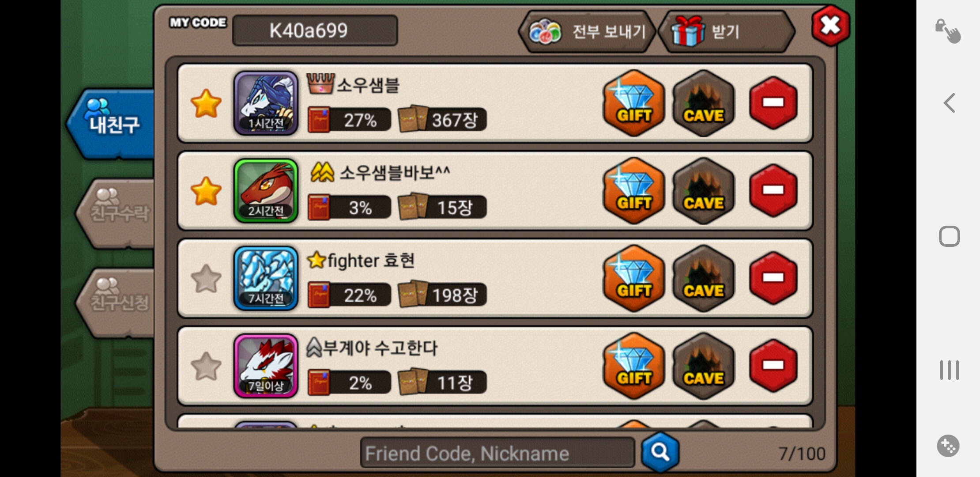This screenshot has height=477, width=980.
Task: Send a GIFT to 부계야 수고한다
Action: 634,366
